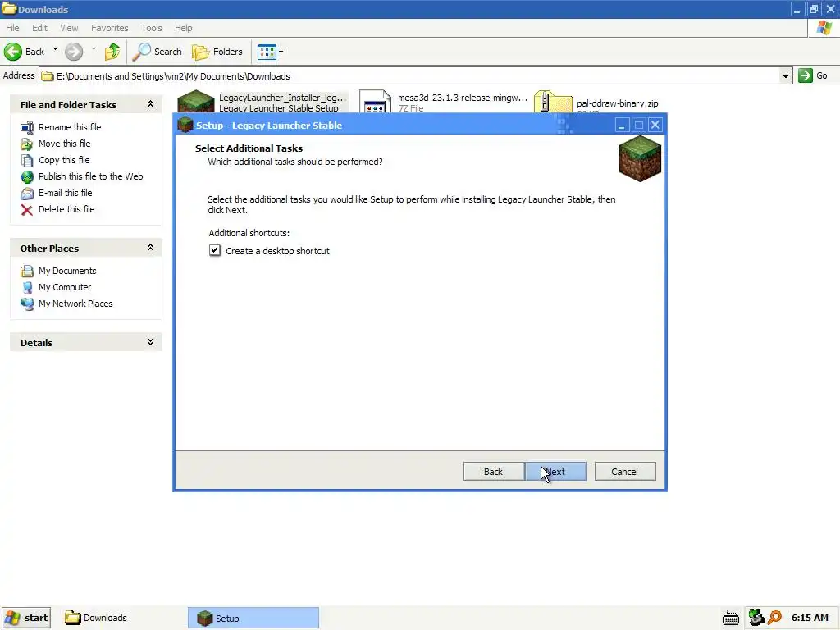This screenshot has height=630, width=840.
Task: Click the Rename this file icon
Action: coord(27,127)
